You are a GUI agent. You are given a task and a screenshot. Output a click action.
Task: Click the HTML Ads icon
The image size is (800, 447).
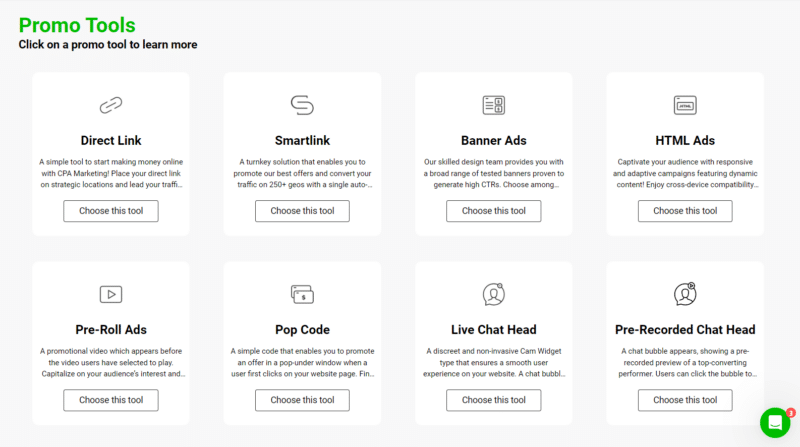(x=685, y=104)
